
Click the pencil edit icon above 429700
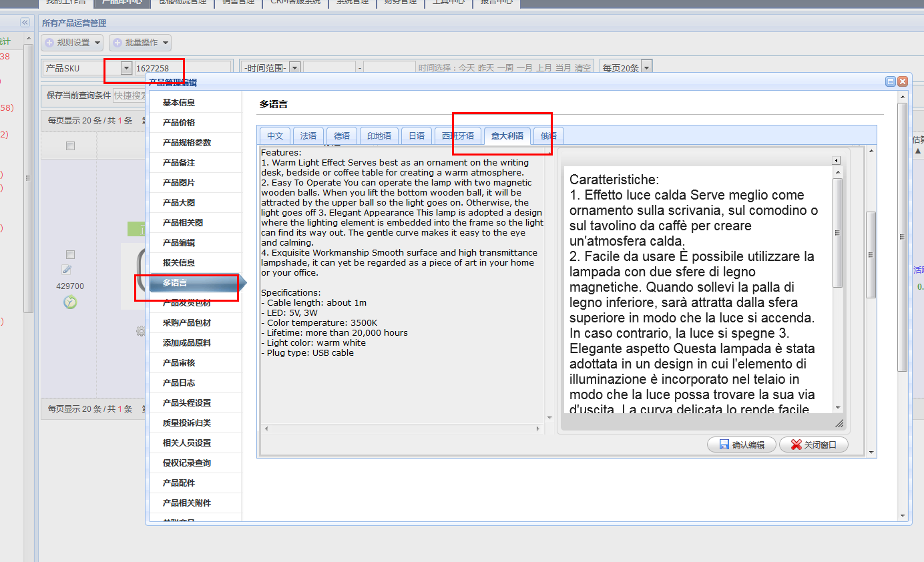pos(67,270)
